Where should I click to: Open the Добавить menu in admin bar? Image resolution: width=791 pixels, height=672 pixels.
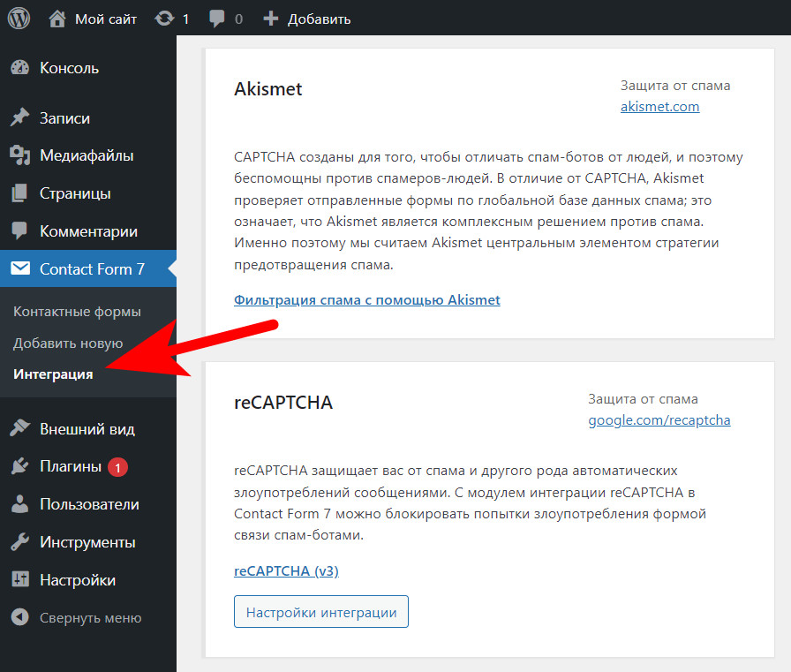319,19
